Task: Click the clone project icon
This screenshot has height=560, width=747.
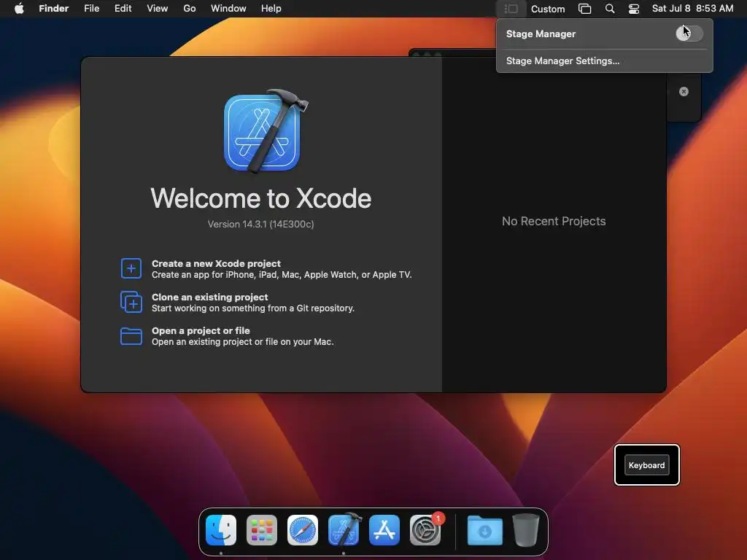Action: 131,302
